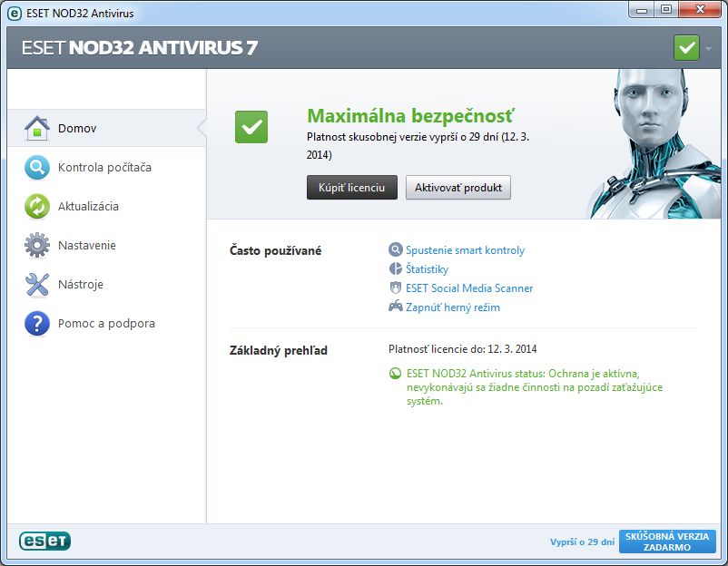Click the green protection status icon
728x566 pixels.
tap(395, 374)
